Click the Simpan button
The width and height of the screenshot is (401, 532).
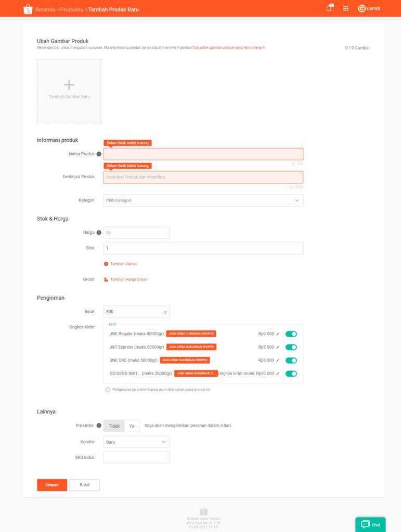(x=52, y=485)
